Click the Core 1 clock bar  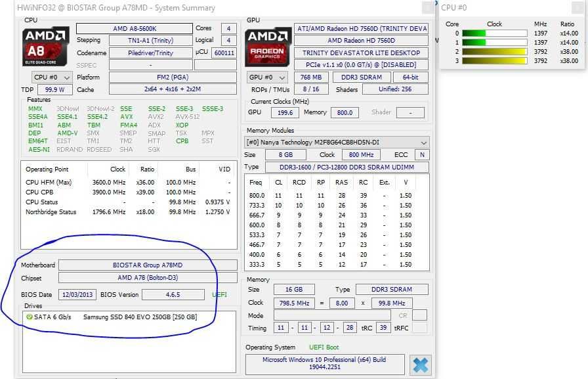pyautogui.click(x=495, y=43)
